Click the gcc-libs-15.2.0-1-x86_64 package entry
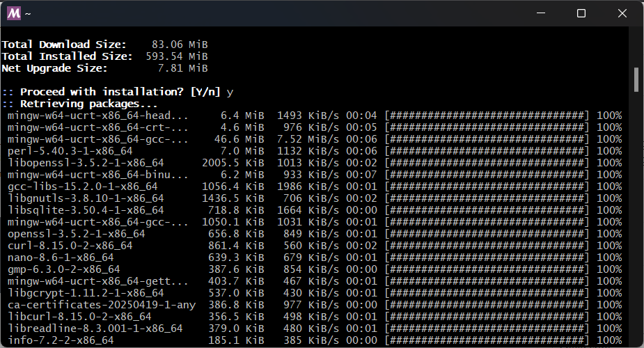Viewport: 644px width, 348px height. (x=315, y=187)
